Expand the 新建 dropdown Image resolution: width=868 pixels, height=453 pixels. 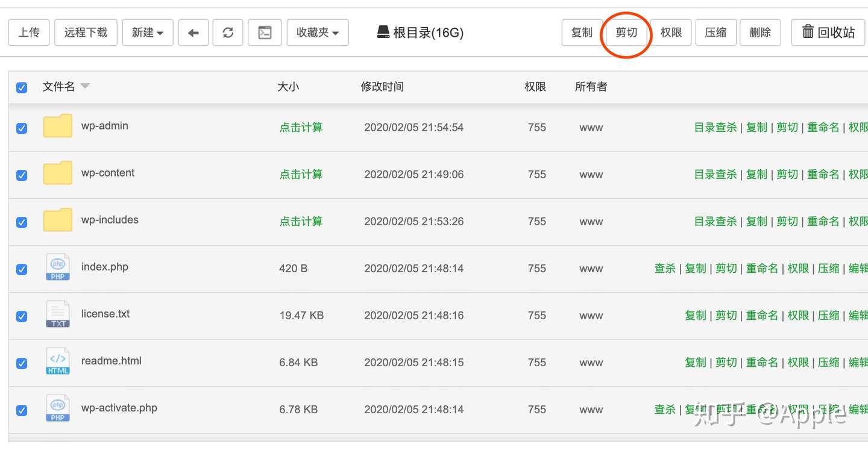tap(148, 33)
